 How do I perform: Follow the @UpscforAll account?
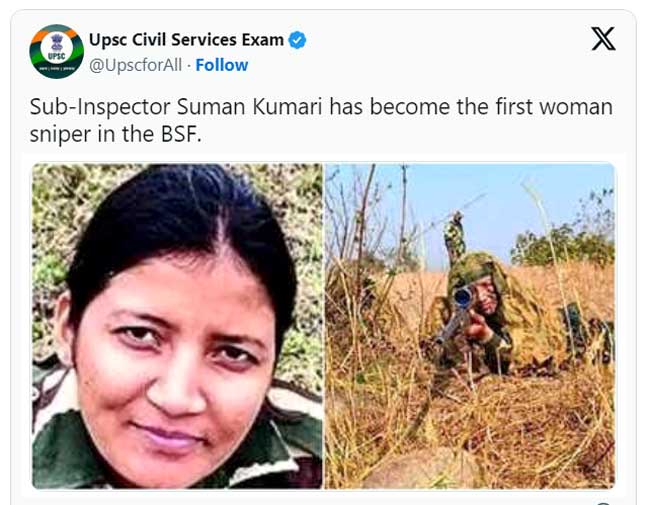pyautogui.click(x=222, y=65)
